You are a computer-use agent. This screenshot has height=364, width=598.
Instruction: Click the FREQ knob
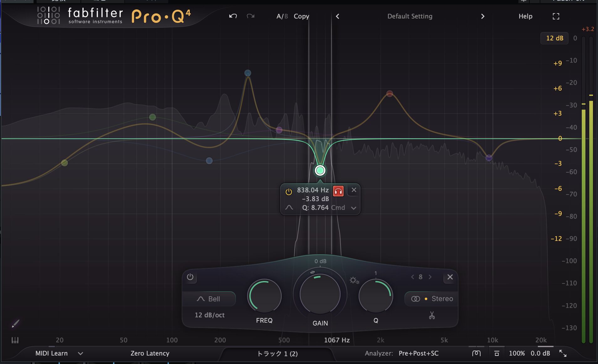[264, 296]
